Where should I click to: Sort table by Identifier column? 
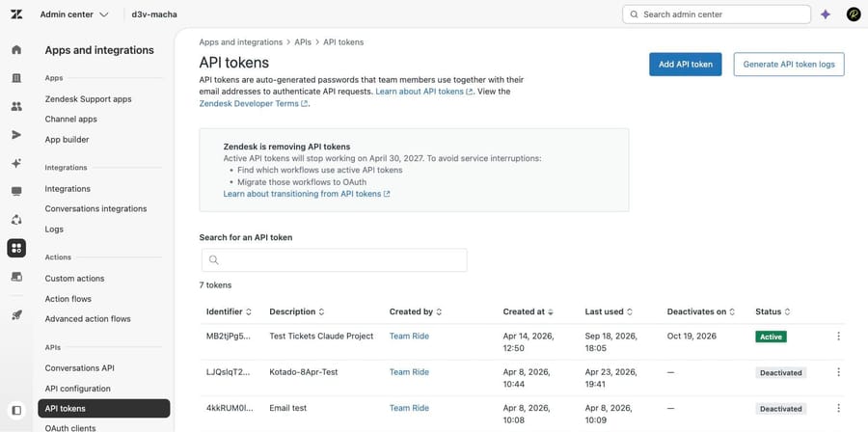click(230, 312)
